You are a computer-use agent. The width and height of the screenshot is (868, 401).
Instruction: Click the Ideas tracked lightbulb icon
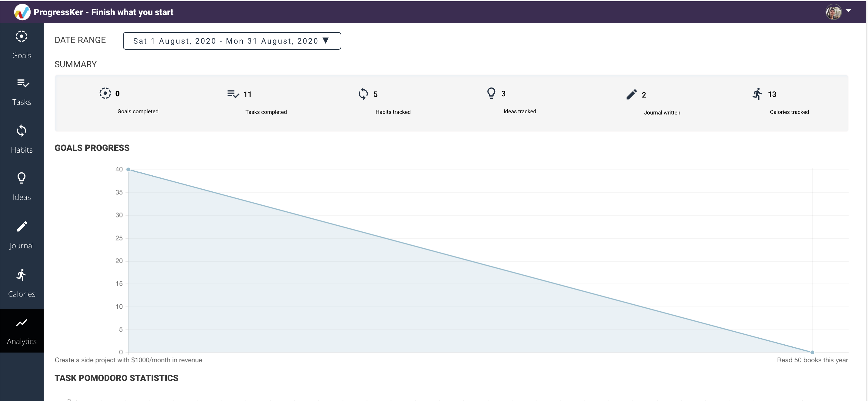coord(491,93)
